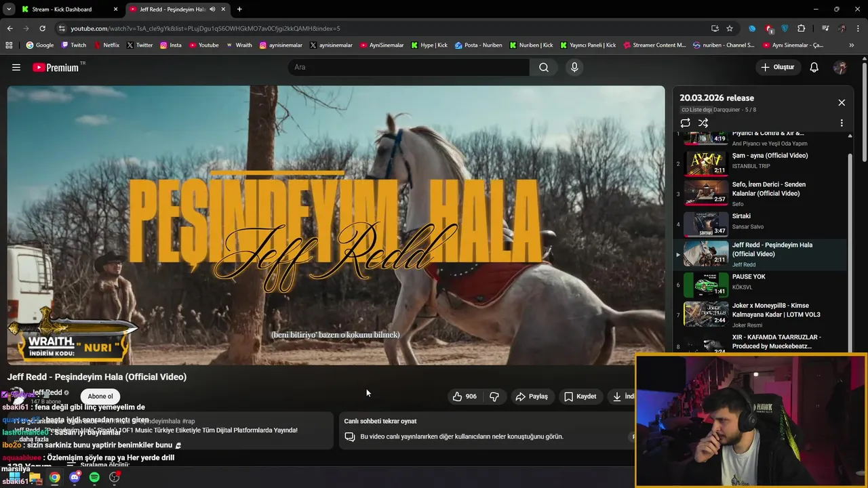This screenshot has width=868, height=488.
Task: Focus the Ara search field
Action: pyautogui.click(x=409, y=67)
